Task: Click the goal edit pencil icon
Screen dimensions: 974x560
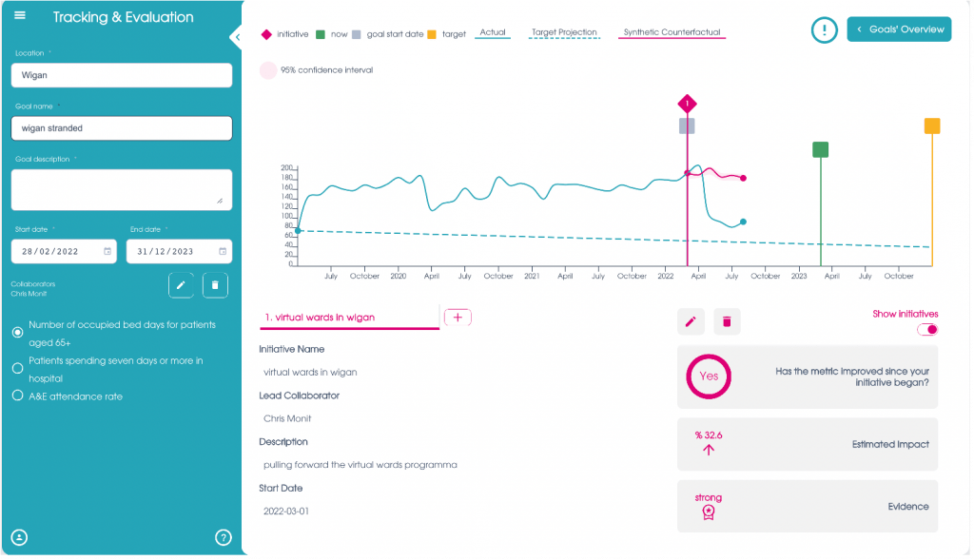Action: point(182,284)
